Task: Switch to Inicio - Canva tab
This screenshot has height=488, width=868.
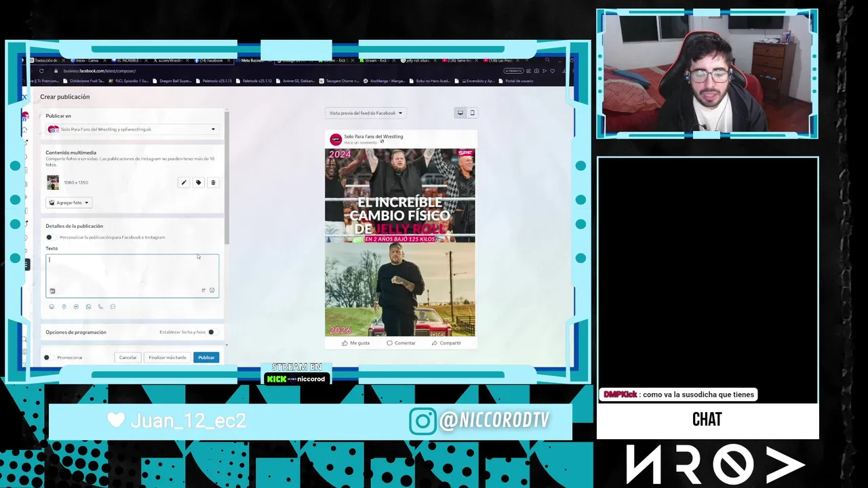Action: (87, 60)
